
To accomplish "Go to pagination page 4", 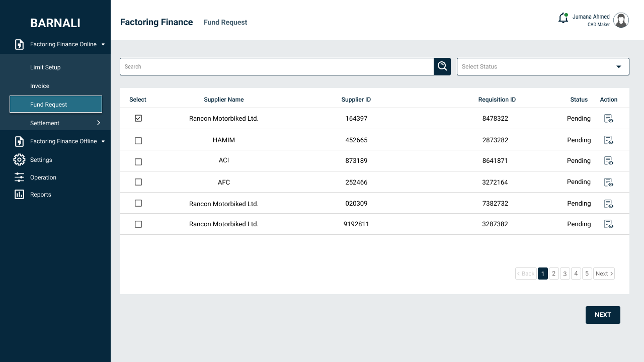I will click(576, 274).
